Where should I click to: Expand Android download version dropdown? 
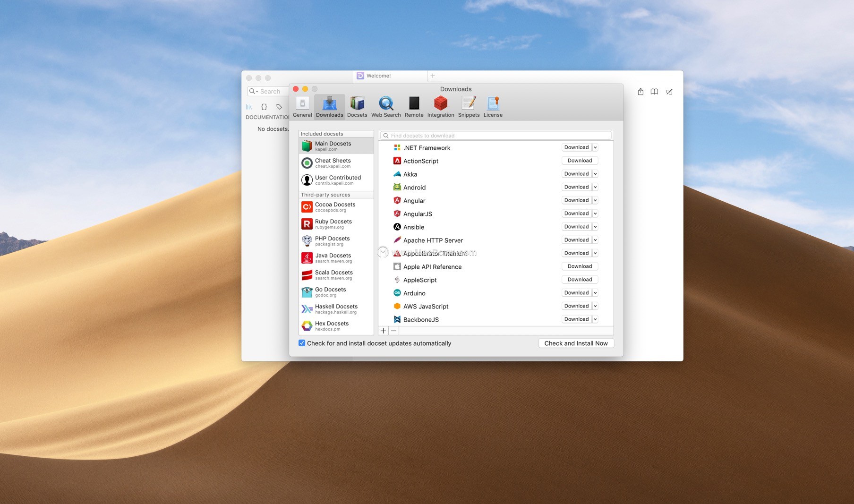[x=595, y=187]
